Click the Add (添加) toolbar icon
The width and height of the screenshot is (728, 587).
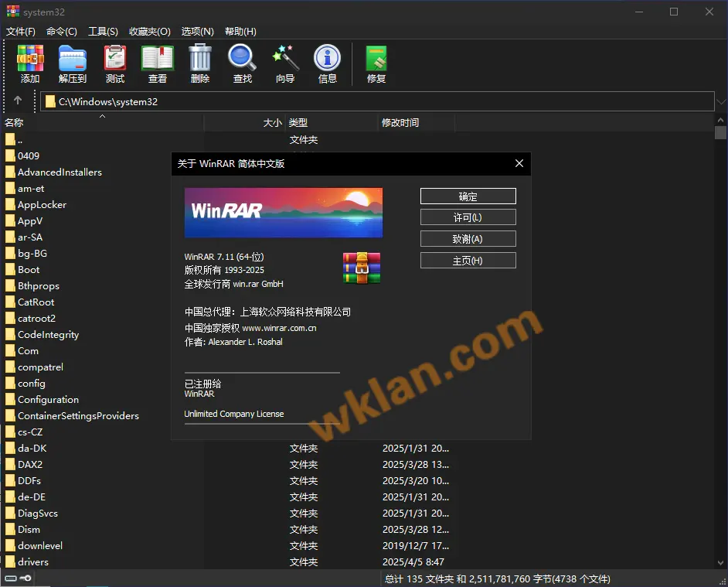30,63
